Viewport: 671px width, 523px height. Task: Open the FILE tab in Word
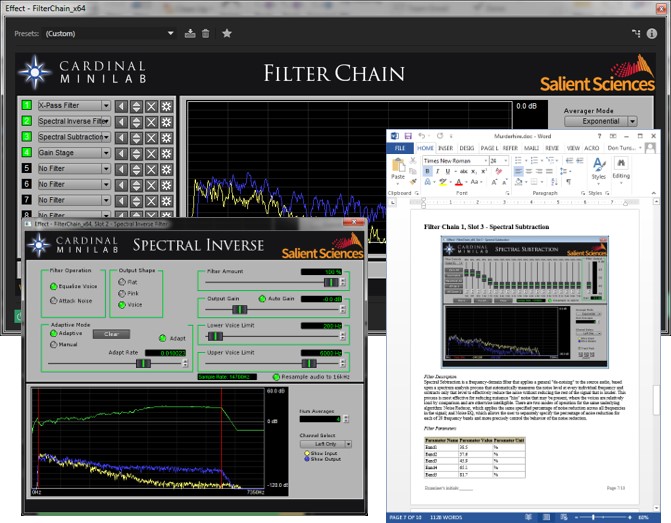400,148
